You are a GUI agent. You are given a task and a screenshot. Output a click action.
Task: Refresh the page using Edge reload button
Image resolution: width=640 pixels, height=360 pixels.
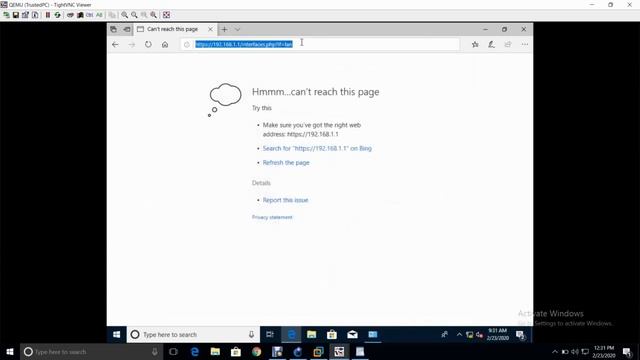(148, 44)
